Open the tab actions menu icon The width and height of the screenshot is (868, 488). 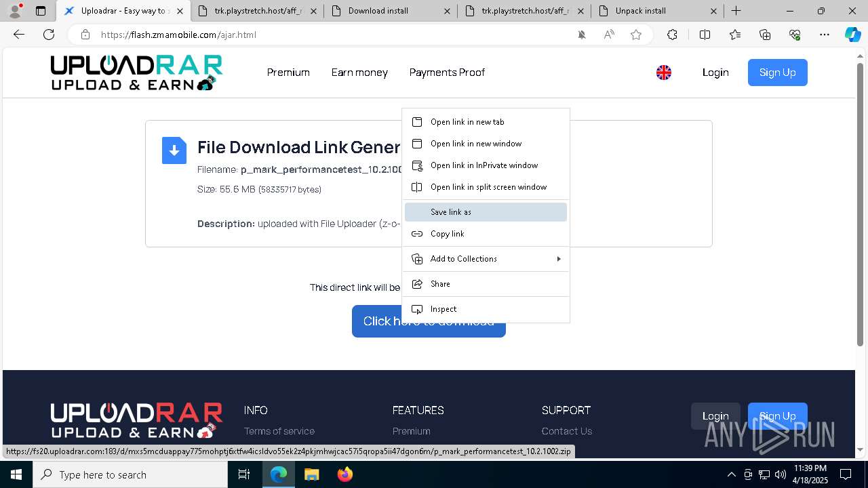coord(41,11)
